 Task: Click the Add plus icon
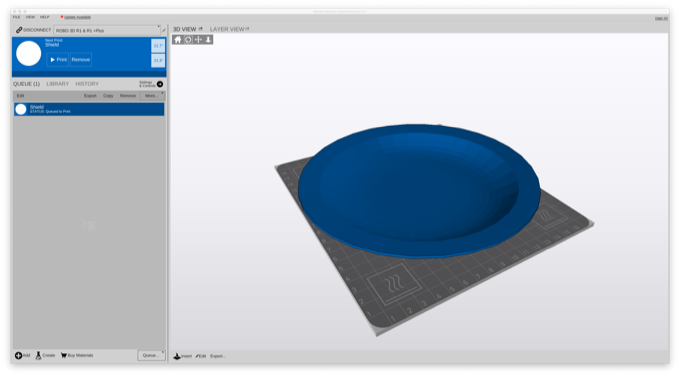18,356
